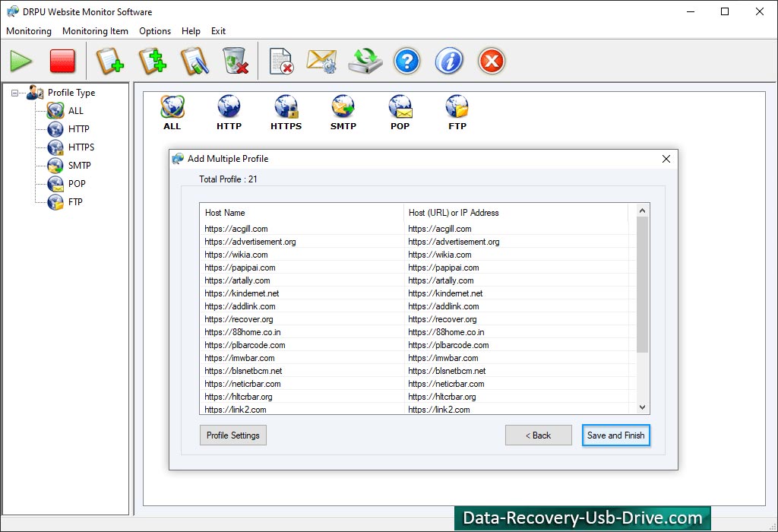Open help with the blue question mark icon
Image resolution: width=778 pixels, height=532 pixels.
pyautogui.click(x=407, y=62)
